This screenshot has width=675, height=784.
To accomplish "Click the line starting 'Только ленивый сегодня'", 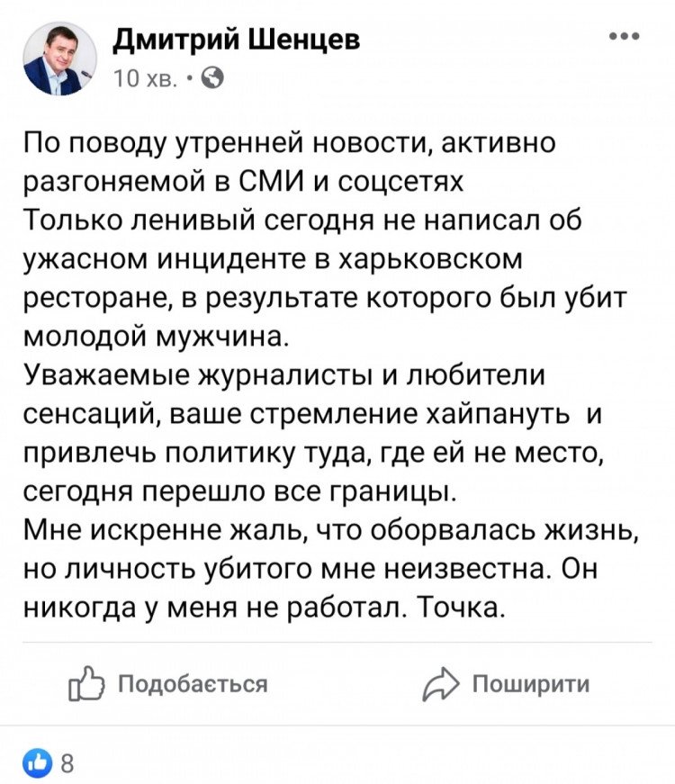I will 303,221.
